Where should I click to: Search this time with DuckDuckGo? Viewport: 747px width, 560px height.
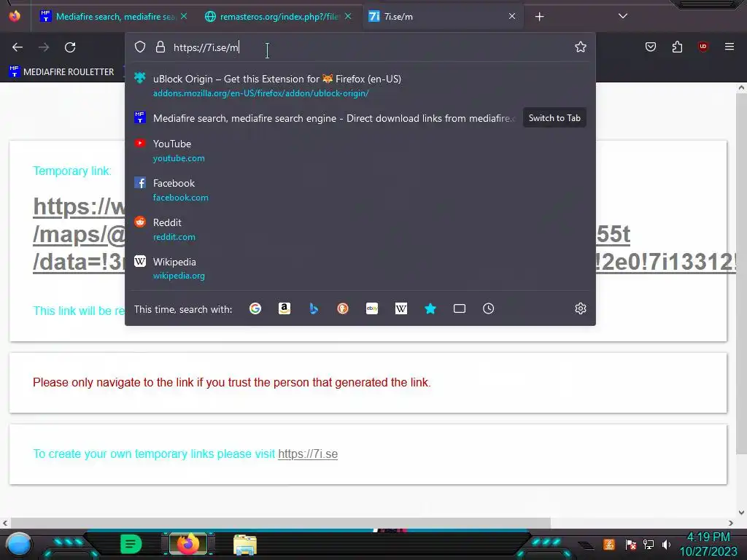(343, 308)
